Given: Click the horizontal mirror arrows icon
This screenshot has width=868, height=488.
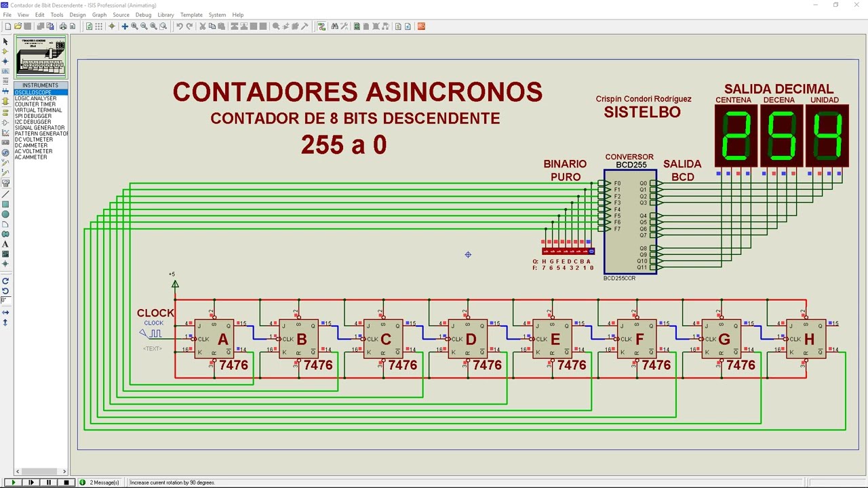Looking at the screenshot, I should tap(5, 312).
